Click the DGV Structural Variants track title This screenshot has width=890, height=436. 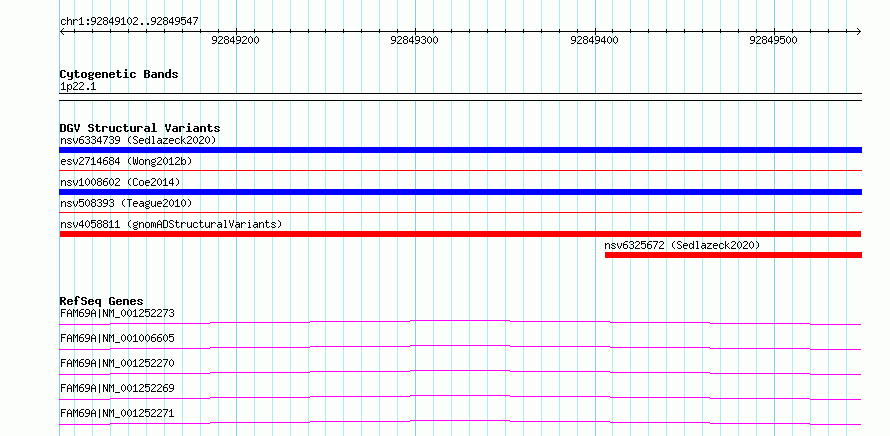(140, 128)
